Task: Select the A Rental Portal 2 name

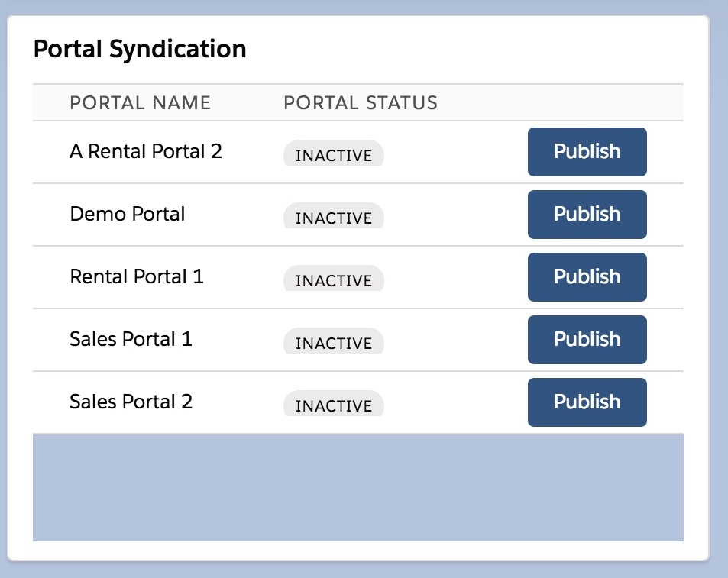Action: tap(146, 151)
